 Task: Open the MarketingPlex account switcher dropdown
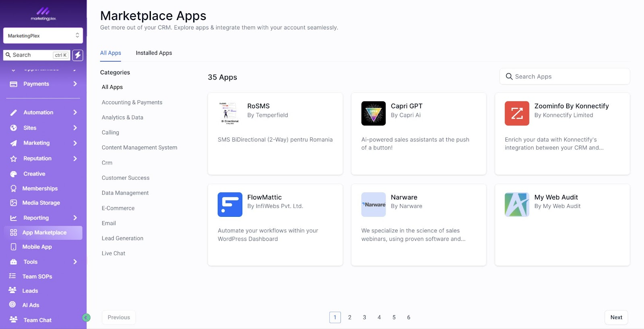click(x=43, y=35)
